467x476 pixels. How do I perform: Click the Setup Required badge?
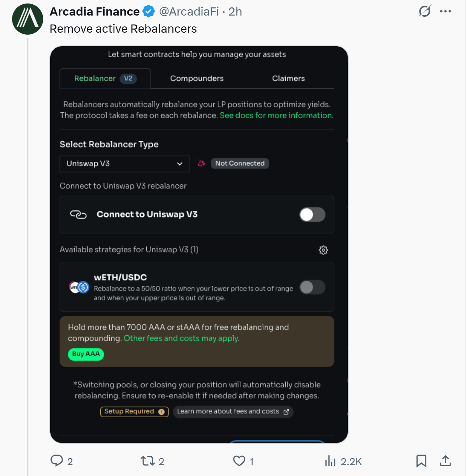point(134,411)
